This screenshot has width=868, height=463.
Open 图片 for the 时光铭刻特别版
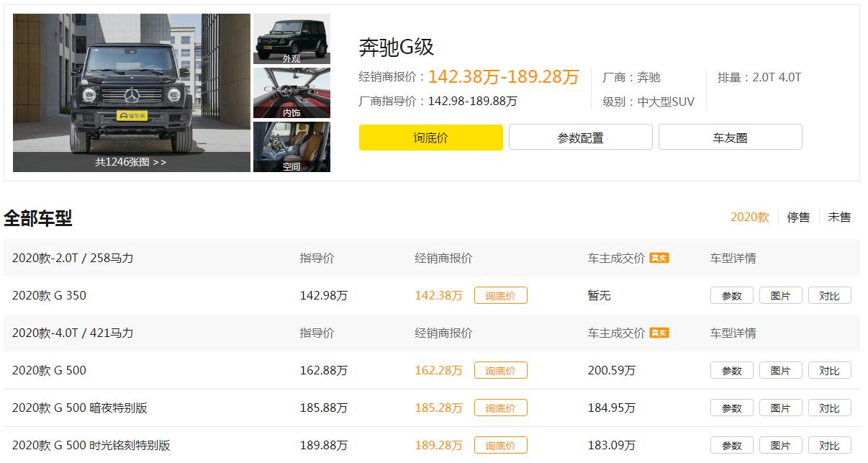tap(781, 445)
